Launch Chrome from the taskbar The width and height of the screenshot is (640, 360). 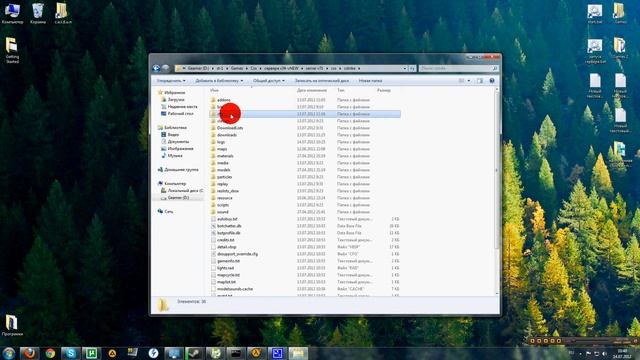pyautogui.click(x=50, y=353)
